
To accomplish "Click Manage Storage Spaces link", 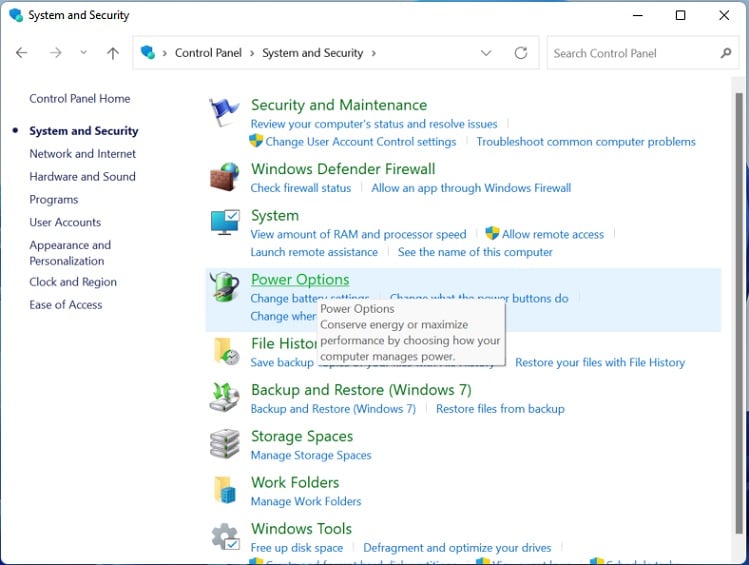I will [311, 455].
